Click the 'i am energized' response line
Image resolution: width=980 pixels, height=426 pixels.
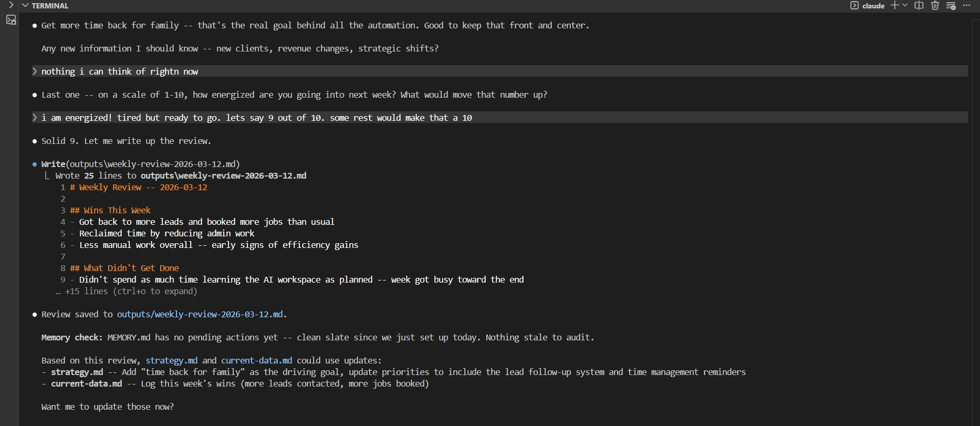(257, 118)
